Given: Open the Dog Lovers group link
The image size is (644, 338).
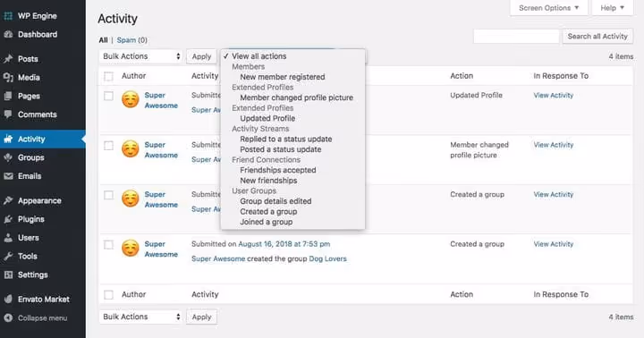Looking at the screenshot, I should (327, 258).
